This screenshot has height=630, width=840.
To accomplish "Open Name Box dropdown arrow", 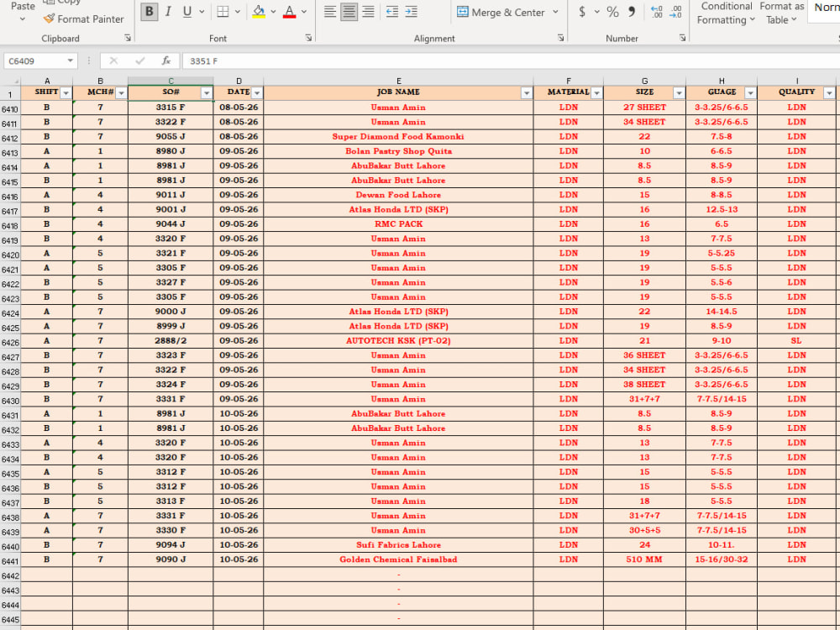I will [x=71, y=61].
